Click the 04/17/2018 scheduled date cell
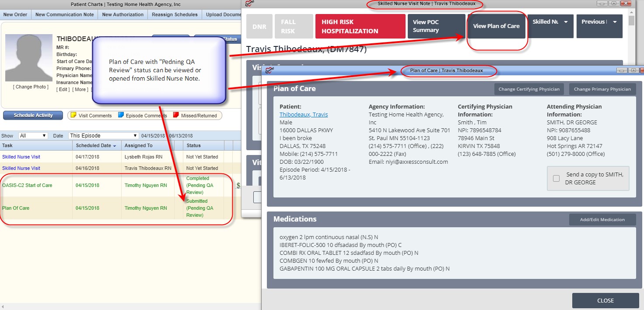The image size is (644, 310). coord(87,157)
